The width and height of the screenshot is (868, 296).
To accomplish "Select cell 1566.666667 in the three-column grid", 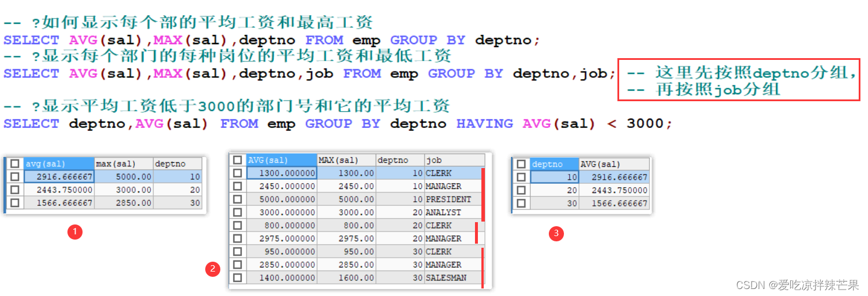I will click(59, 203).
